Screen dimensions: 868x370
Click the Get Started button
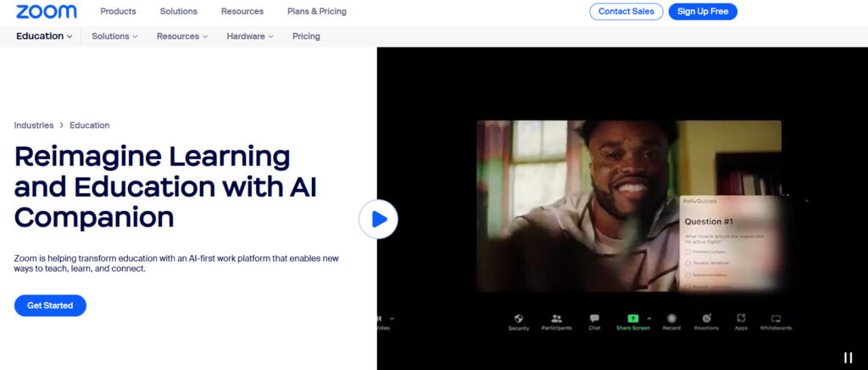pyautogui.click(x=50, y=306)
